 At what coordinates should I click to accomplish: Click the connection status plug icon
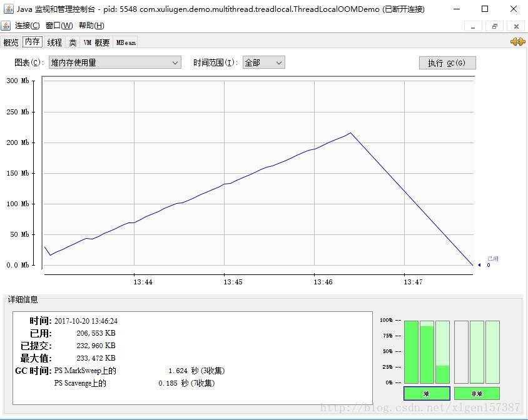coord(517,42)
